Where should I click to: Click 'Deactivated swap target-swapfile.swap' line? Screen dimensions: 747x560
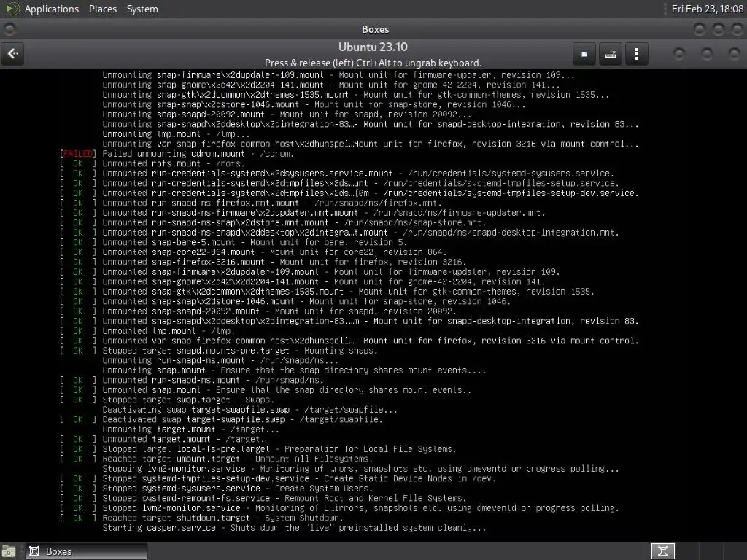242,419
